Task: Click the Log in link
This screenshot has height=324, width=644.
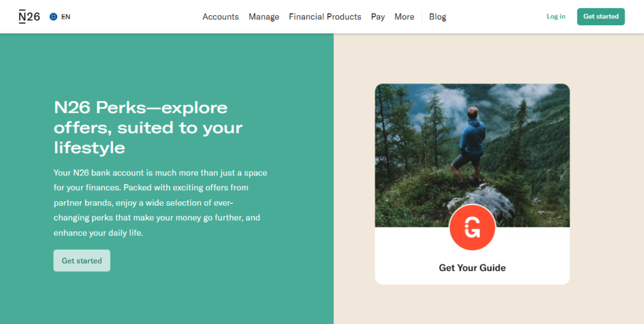Action: pos(556,16)
